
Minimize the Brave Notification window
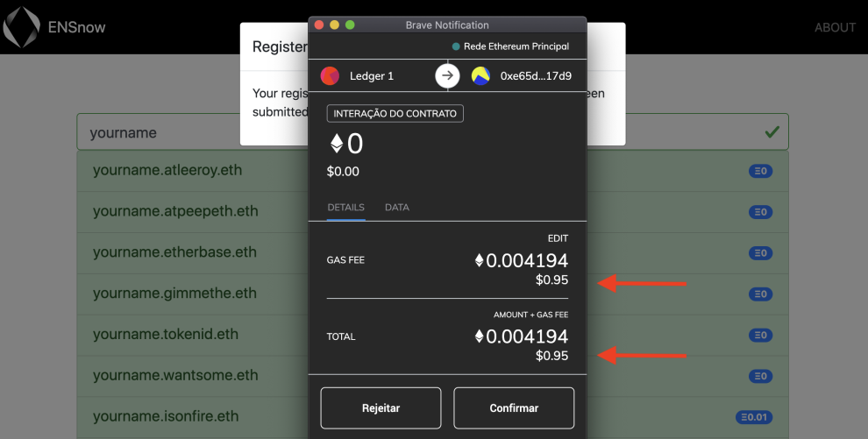click(x=334, y=25)
